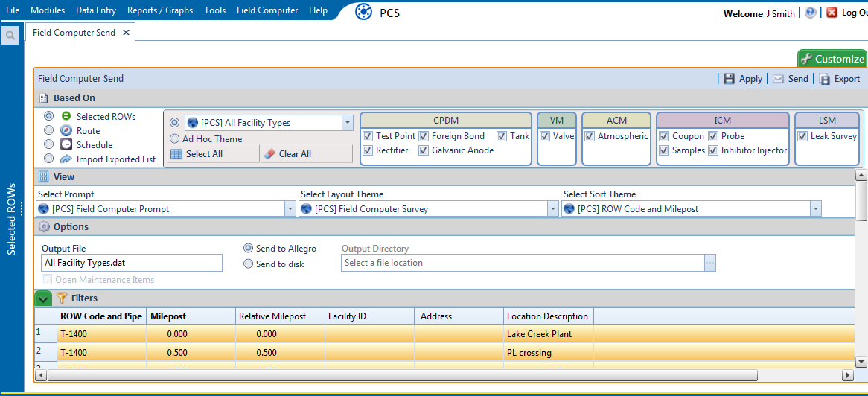The image size is (868, 396).
Task: Click the Apply floppy disk icon
Action: [729, 79]
